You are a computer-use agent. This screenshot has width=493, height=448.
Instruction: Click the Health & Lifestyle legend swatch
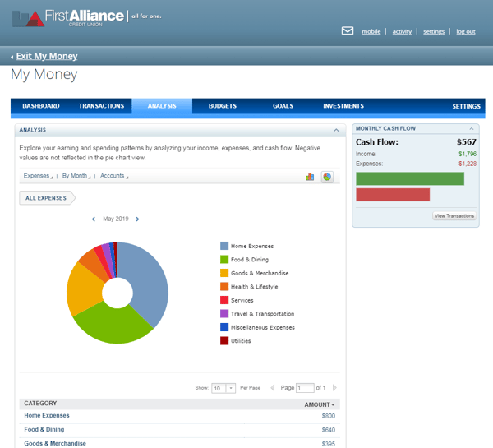pos(224,286)
